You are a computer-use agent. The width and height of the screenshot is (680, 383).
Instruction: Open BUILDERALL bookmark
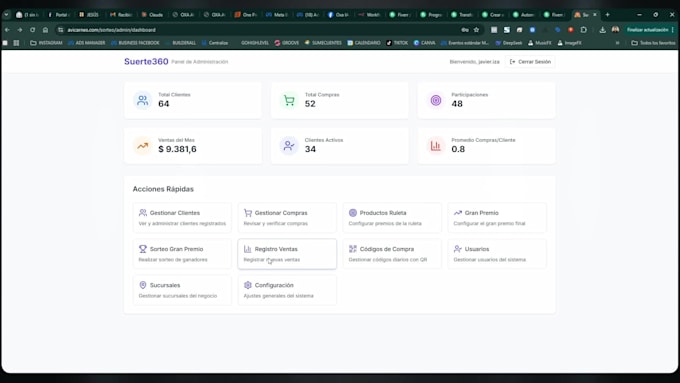[180, 43]
